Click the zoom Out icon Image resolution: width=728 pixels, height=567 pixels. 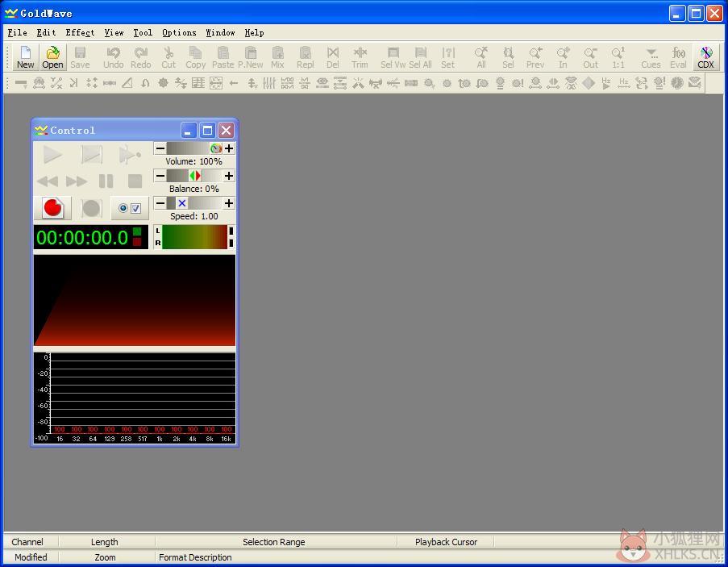[590, 57]
